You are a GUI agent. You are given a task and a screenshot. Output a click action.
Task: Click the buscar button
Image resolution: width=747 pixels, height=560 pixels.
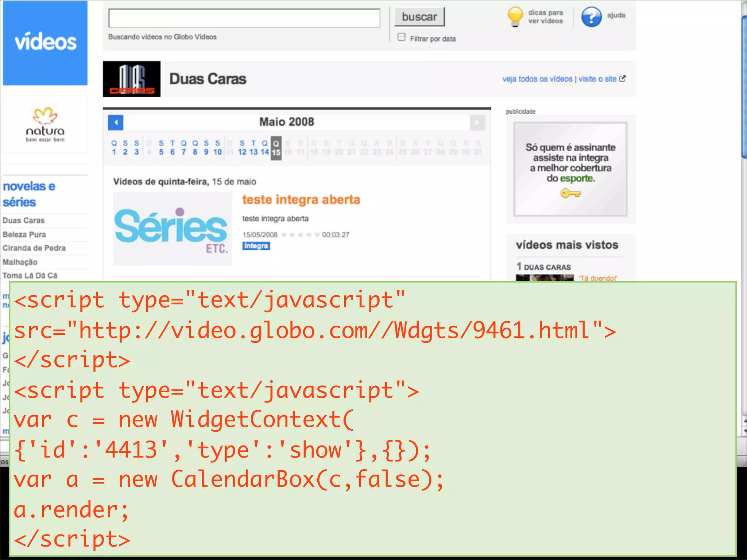pyautogui.click(x=419, y=17)
